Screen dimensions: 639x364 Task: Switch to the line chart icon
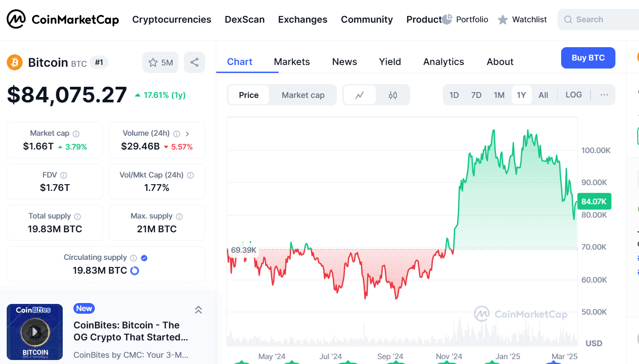[x=360, y=95]
